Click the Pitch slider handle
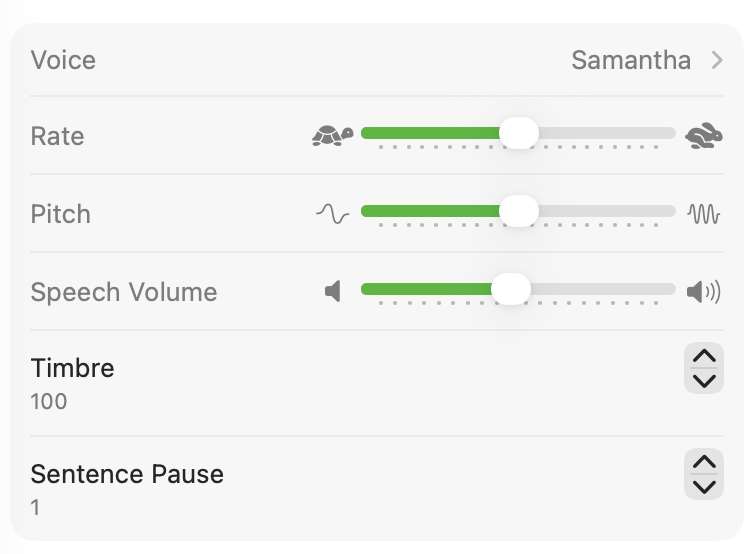This screenshot has width=750, height=554. pyautogui.click(x=518, y=211)
